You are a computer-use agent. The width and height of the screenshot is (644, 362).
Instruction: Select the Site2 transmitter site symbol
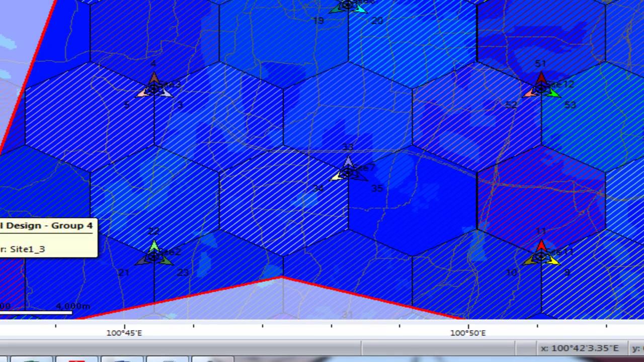(x=154, y=257)
